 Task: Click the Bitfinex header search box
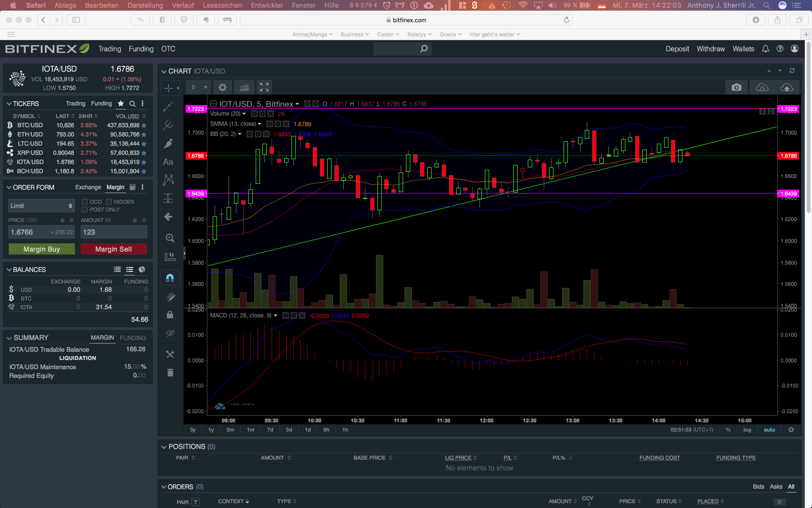coord(402,49)
